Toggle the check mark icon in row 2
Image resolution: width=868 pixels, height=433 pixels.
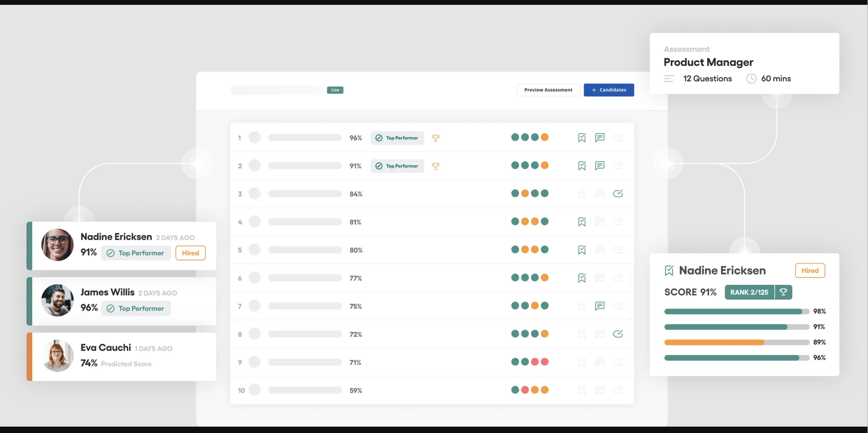[618, 165]
